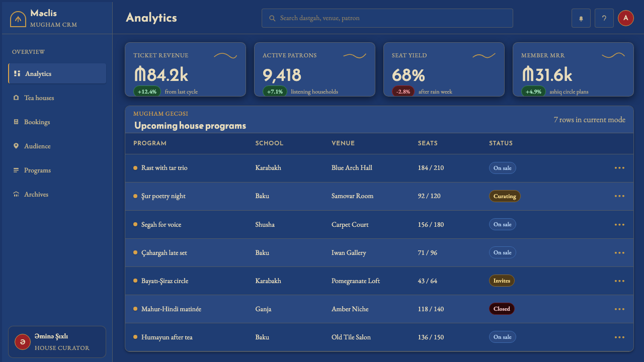Screen dimensions: 644x362
Task: Click the Audience pin icon
Action: (x=16, y=146)
